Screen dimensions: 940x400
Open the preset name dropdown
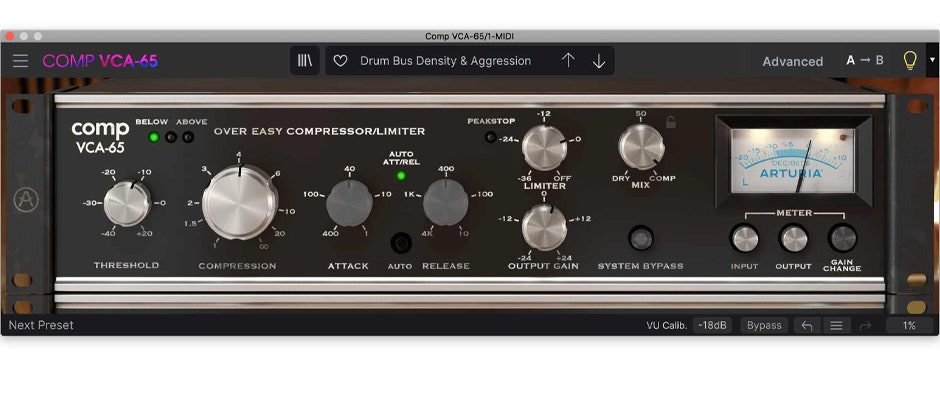point(445,61)
